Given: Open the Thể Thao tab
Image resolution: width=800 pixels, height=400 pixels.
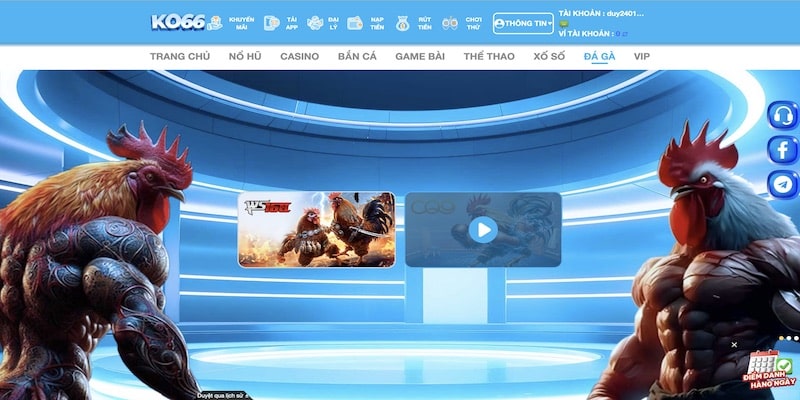Looking at the screenshot, I should pos(489,57).
